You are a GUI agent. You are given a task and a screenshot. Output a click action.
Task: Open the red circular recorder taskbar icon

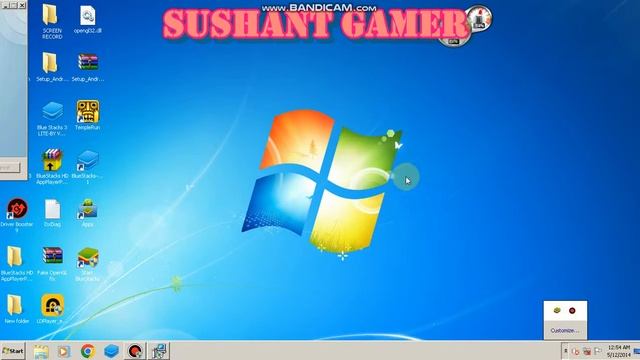(x=135, y=351)
